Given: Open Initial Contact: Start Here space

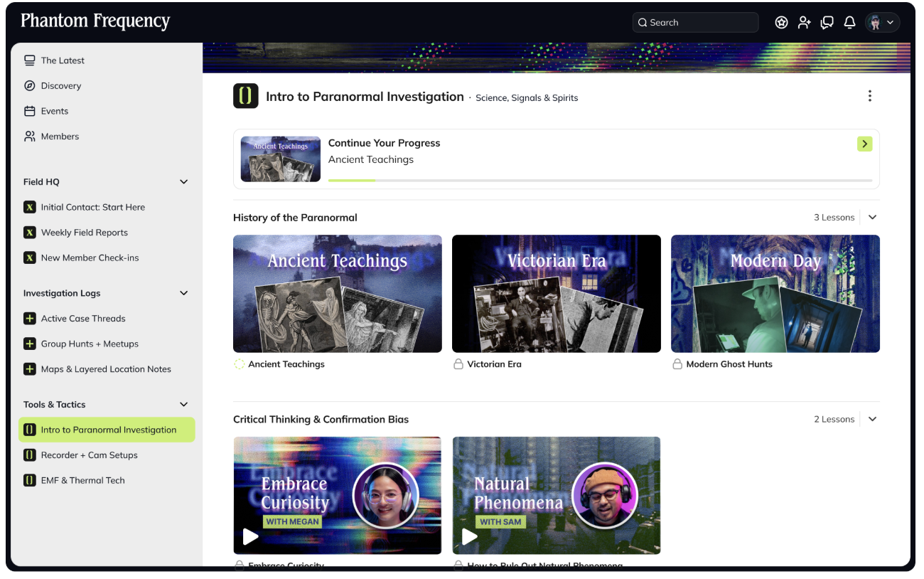Looking at the screenshot, I should tap(92, 208).
